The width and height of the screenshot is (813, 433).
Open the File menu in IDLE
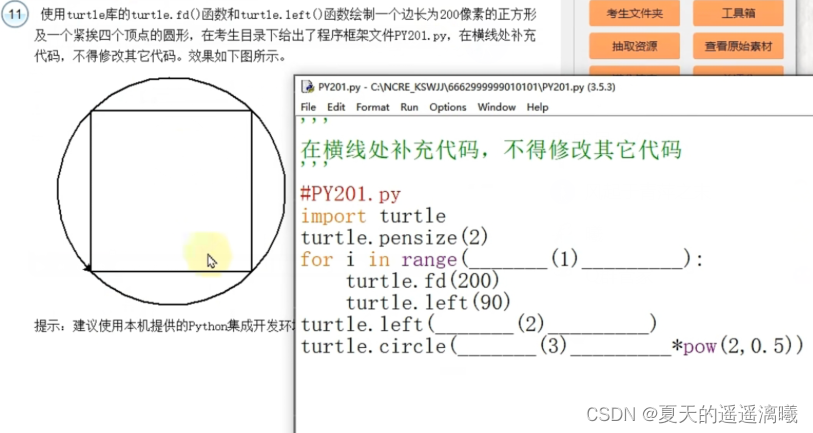pos(308,107)
